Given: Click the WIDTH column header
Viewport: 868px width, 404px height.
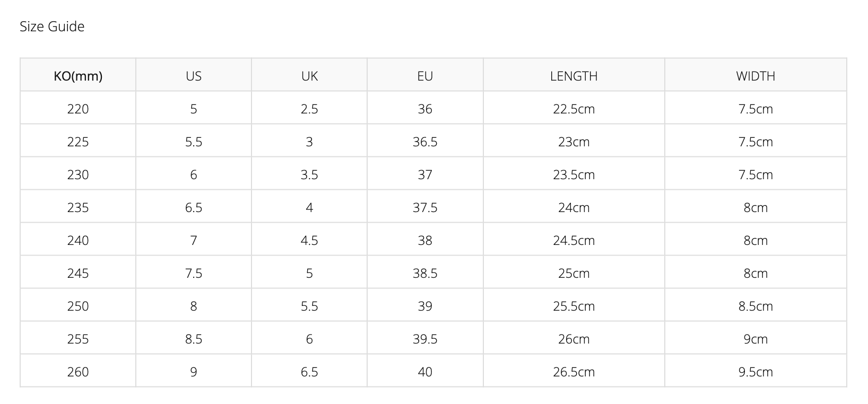Looking at the screenshot, I should [756, 76].
